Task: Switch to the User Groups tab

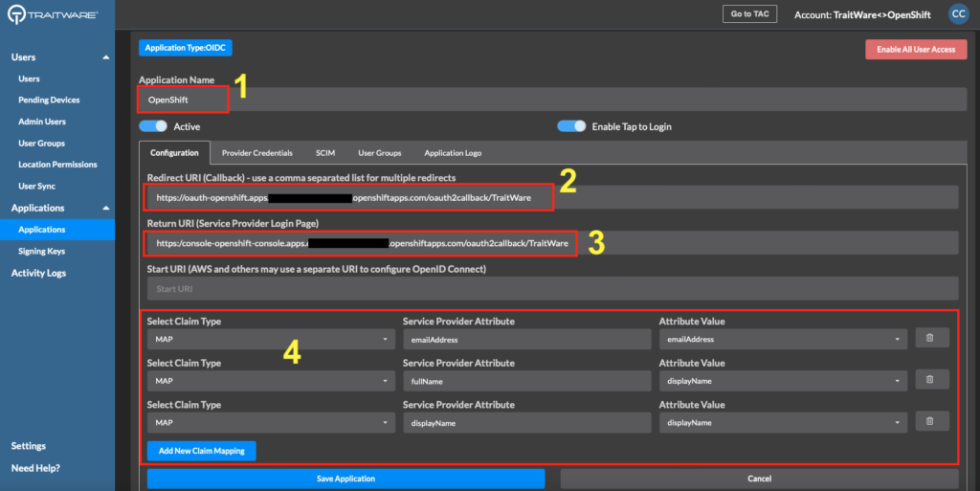Action: 379,153
